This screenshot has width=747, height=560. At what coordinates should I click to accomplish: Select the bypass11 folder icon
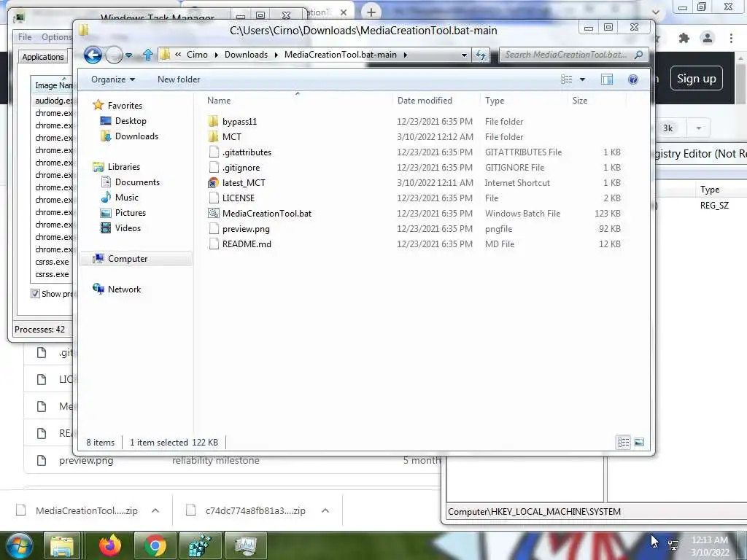click(214, 122)
